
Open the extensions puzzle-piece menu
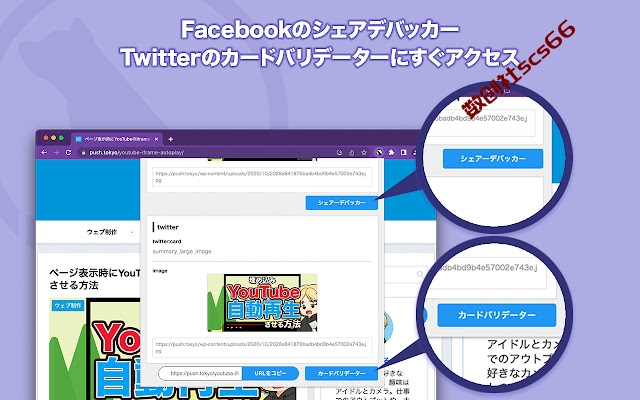391,152
